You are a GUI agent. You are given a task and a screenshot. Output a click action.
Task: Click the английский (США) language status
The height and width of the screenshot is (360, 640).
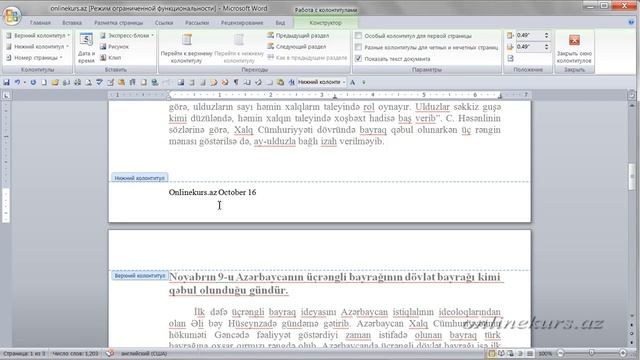144,354
